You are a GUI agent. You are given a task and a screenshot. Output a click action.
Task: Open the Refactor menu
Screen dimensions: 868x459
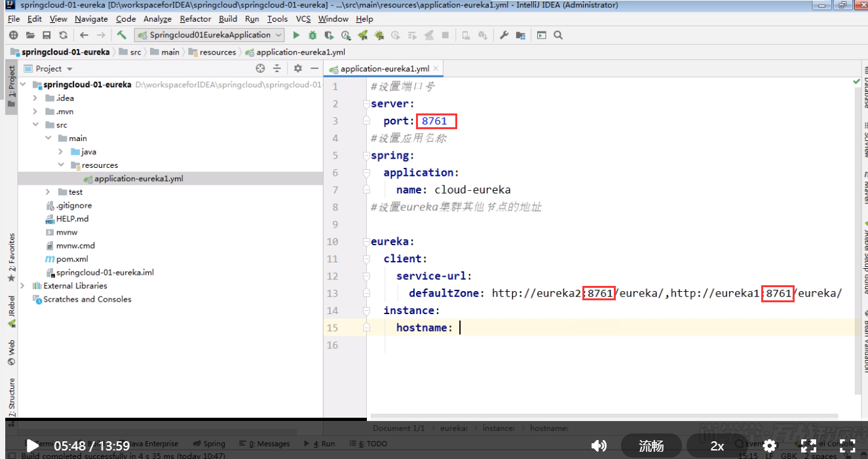pos(196,19)
